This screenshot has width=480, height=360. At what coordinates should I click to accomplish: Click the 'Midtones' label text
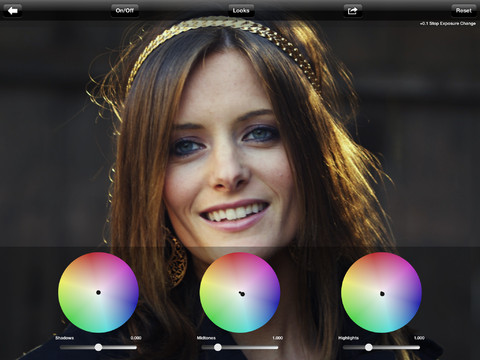tap(206, 338)
